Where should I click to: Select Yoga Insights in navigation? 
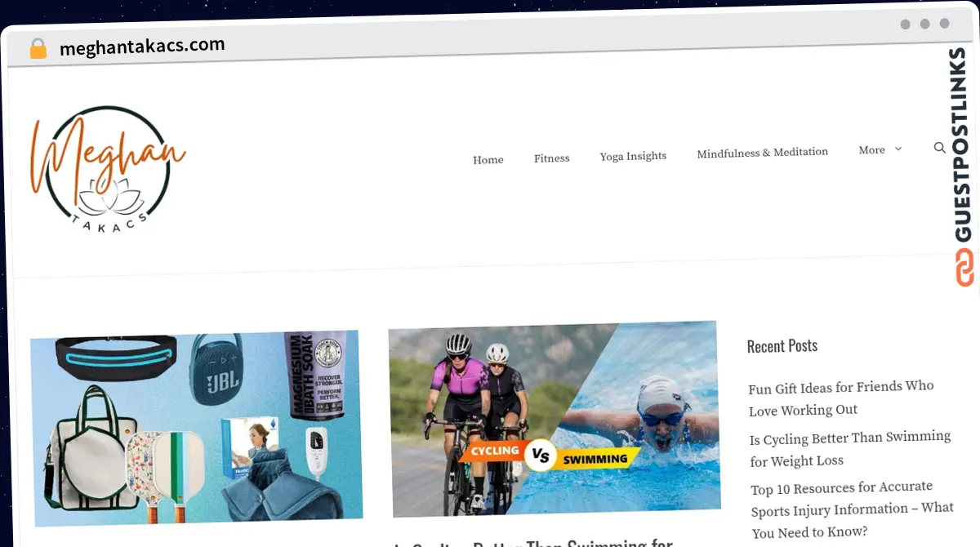pos(633,156)
